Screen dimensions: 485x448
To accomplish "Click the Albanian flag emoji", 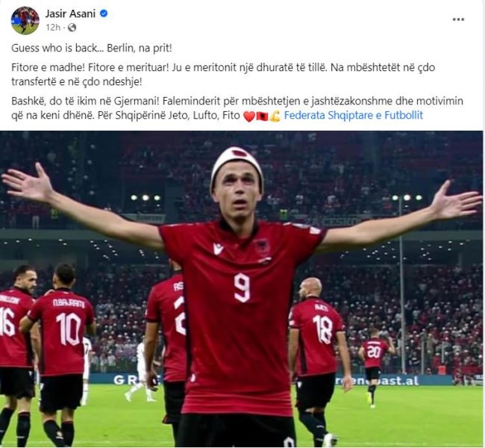I will (262, 116).
